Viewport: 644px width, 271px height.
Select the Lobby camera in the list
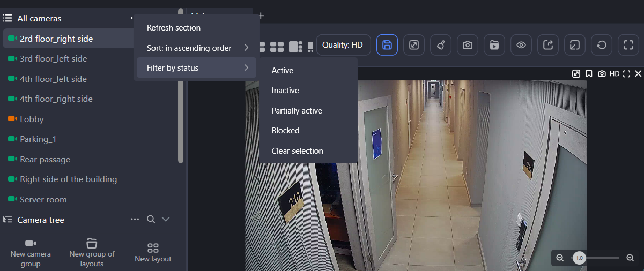coord(32,119)
